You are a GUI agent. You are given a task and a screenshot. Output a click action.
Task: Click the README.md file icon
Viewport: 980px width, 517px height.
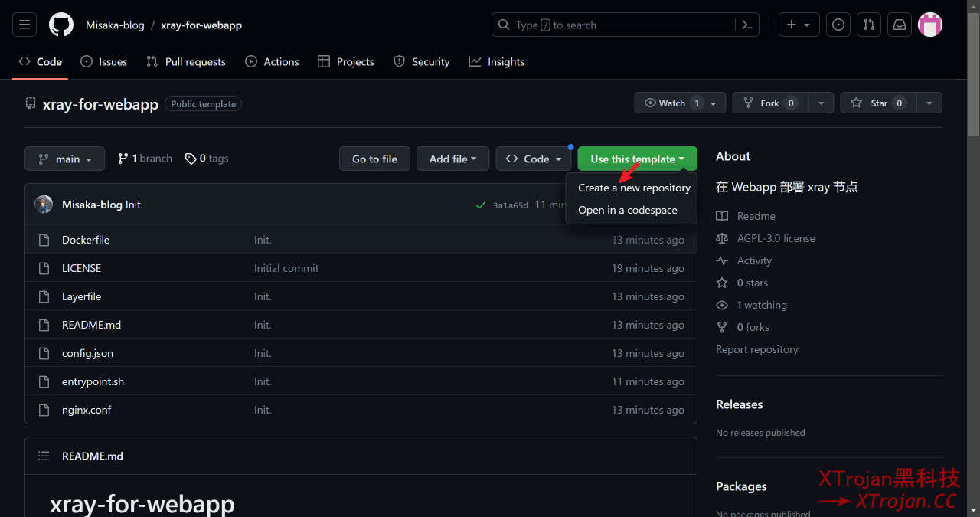[44, 325]
